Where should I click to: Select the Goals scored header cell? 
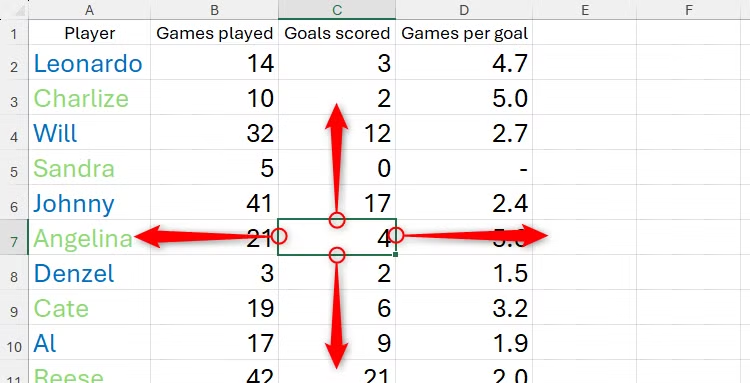coord(337,33)
